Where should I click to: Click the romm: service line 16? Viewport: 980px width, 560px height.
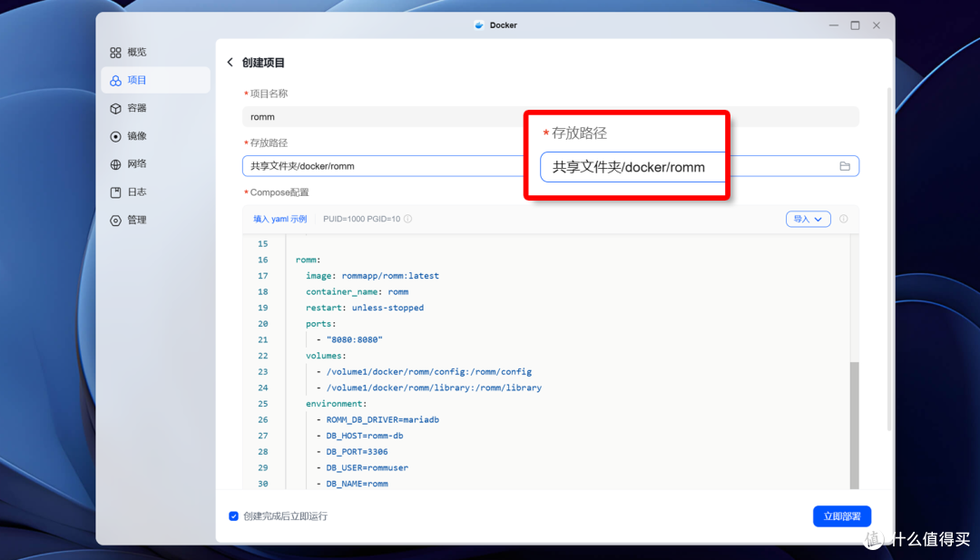(309, 260)
